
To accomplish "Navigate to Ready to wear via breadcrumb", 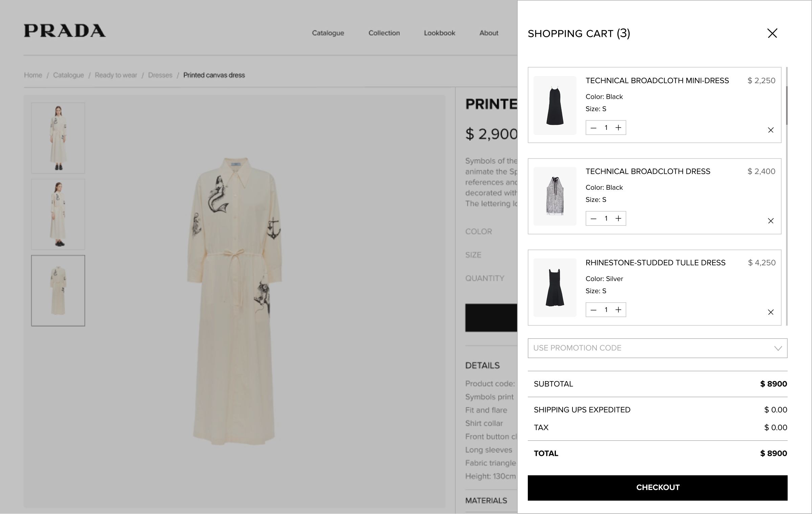I will pos(116,75).
